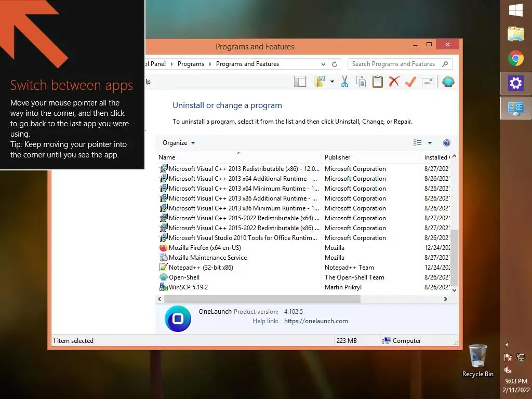Select Visual C++ 2013 x64 Minimum Runtime row

click(303, 188)
